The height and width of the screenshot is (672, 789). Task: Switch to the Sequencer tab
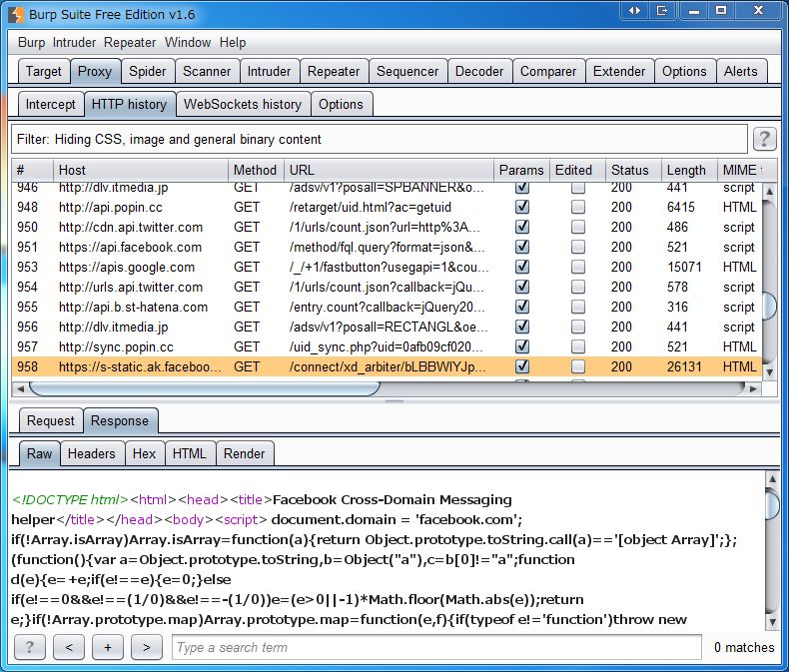[407, 71]
